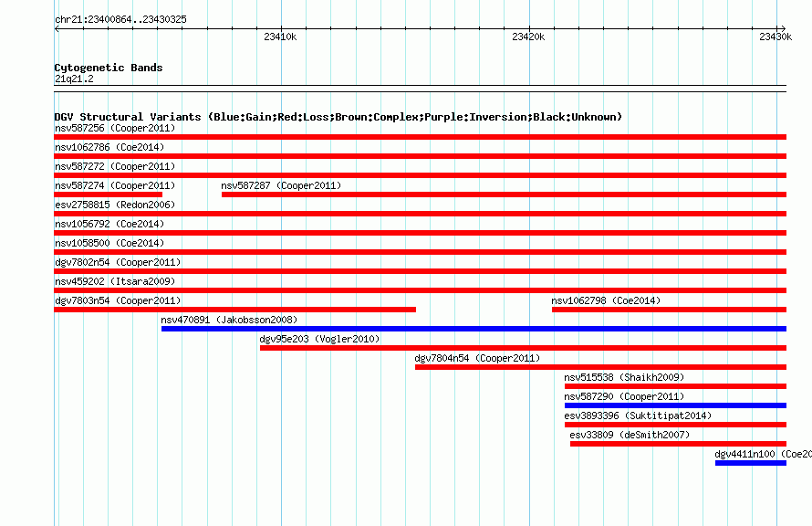Click the red bar under nsv587272

(420, 175)
